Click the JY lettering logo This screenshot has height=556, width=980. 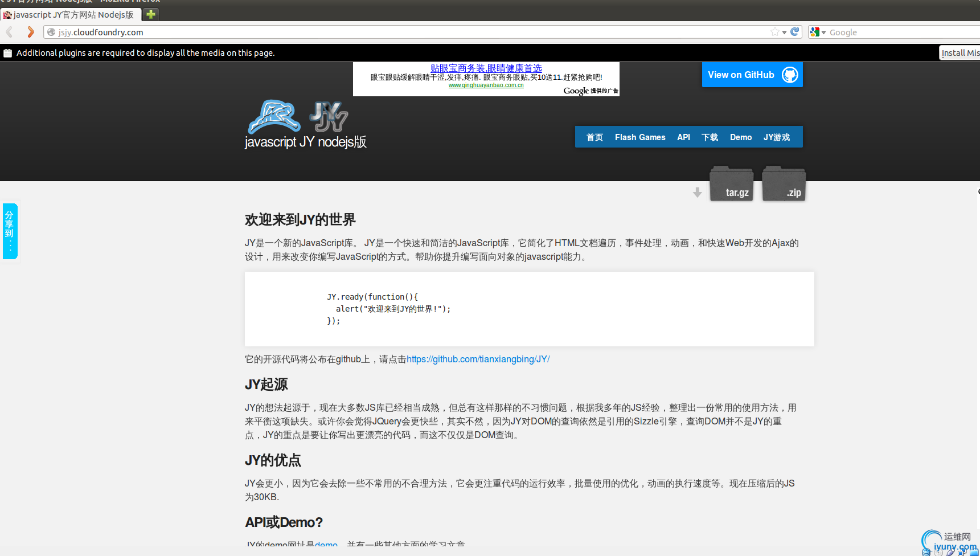(329, 117)
